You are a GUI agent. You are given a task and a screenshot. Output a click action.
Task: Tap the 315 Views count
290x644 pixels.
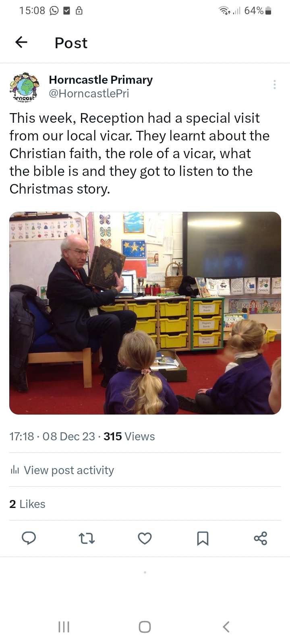pos(129,436)
